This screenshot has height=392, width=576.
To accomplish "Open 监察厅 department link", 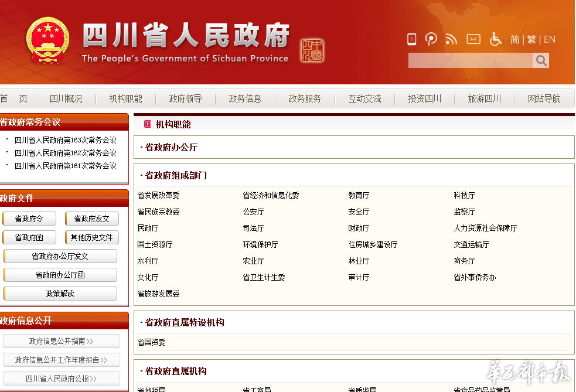I will coord(464,212).
